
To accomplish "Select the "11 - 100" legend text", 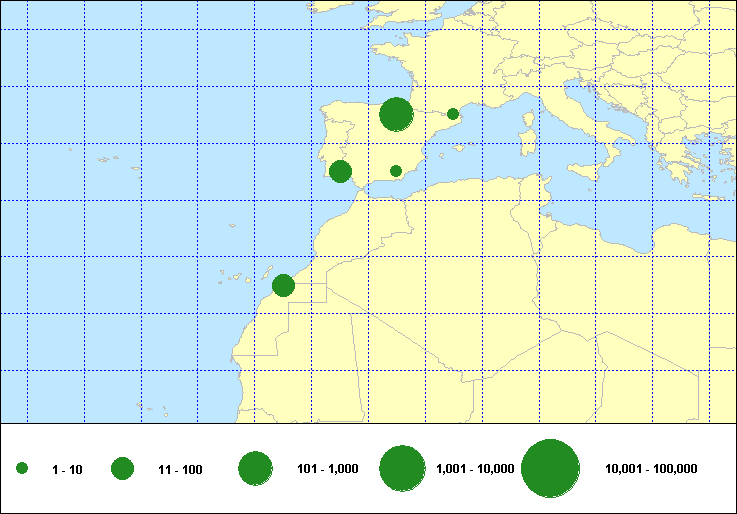I will pos(180,469).
